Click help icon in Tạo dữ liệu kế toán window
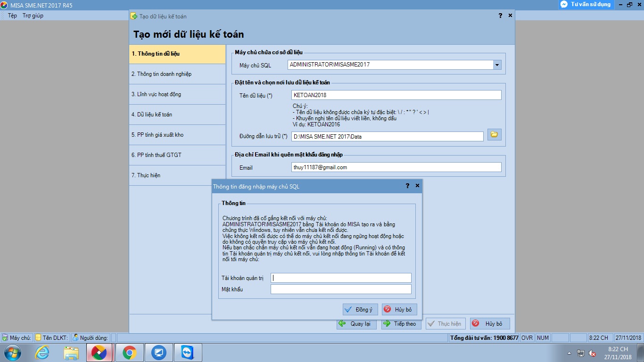 501,16
